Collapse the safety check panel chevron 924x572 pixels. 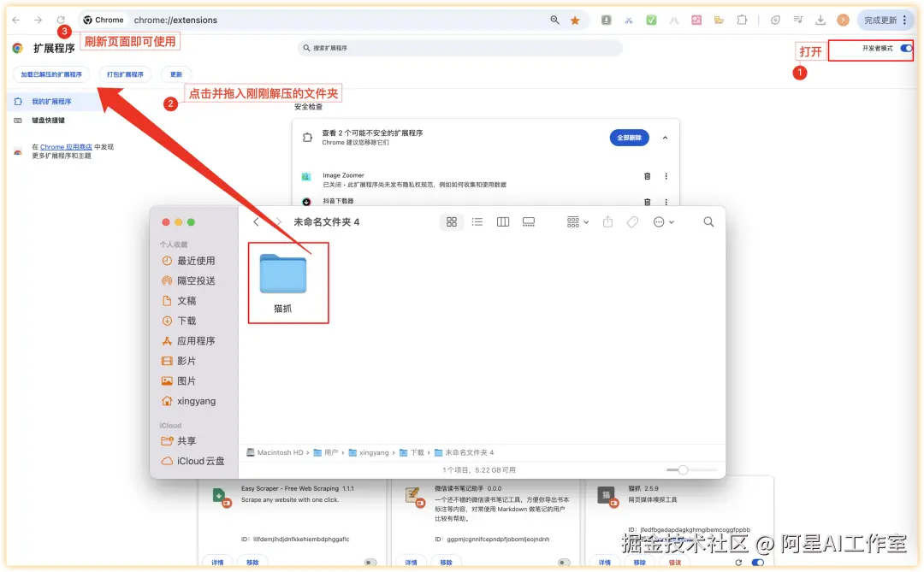click(x=666, y=138)
